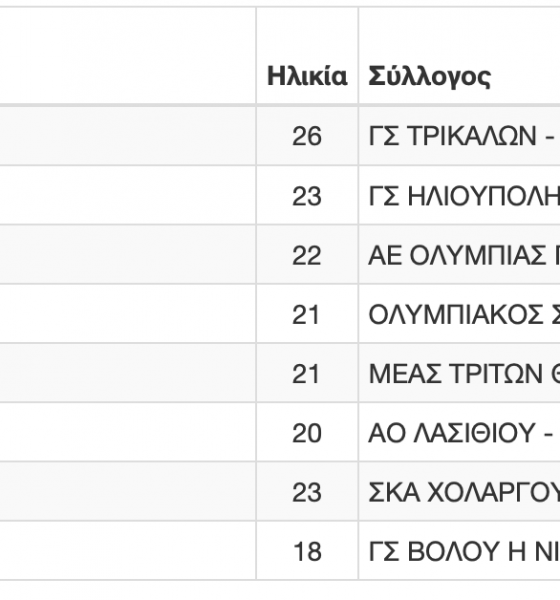Screen dimensions: 560x600
Task: Click age 23 beside ΣΚΑ ΧΟΛΑΡΓΟΥ
Action: point(307,492)
